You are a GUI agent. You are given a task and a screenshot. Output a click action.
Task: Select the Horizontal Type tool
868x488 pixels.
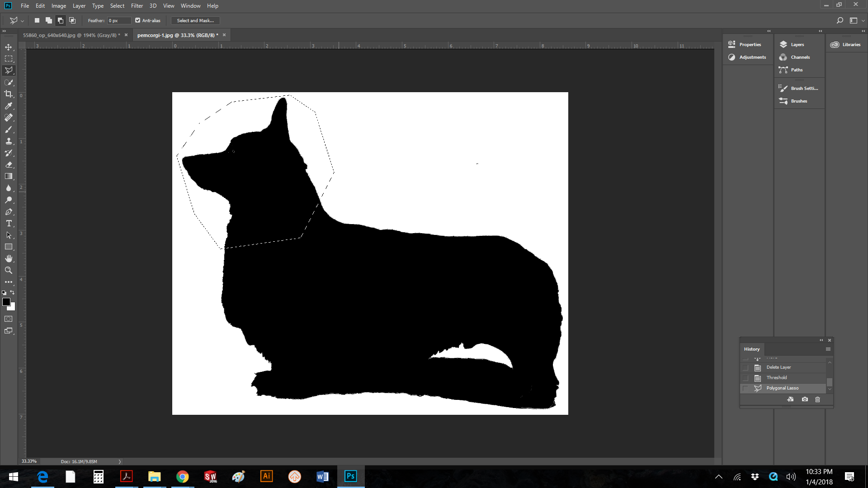pyautogui.click(x=9, y=223)
